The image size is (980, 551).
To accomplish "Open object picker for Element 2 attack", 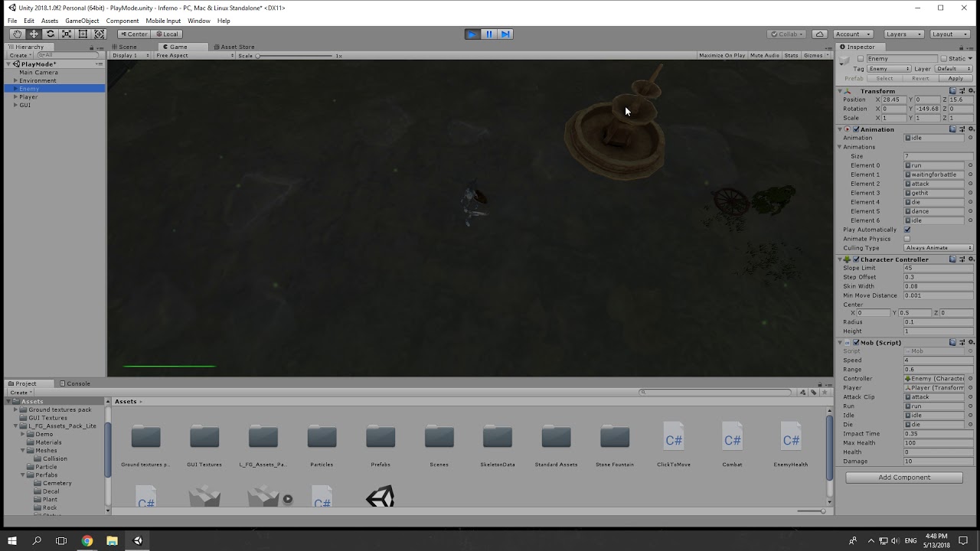I will [970, 184].
